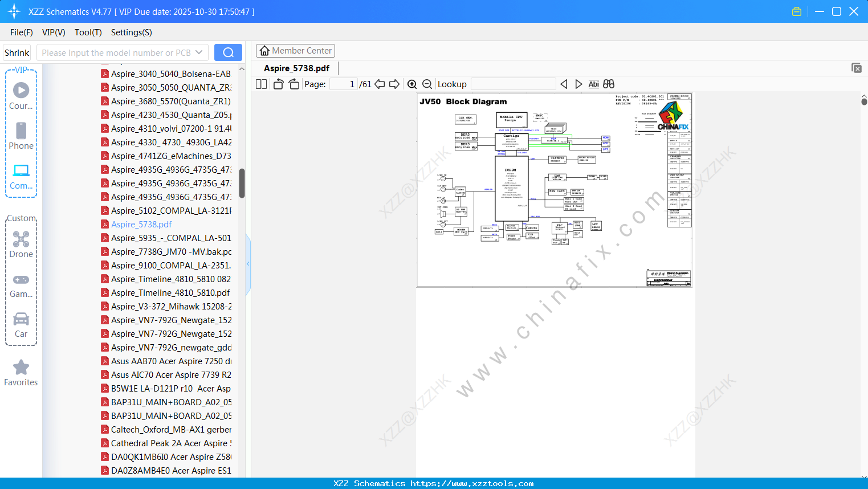Viewport: 868px width, 489px height.
Task: Select the Computer category icon
Action: point(21,176)
